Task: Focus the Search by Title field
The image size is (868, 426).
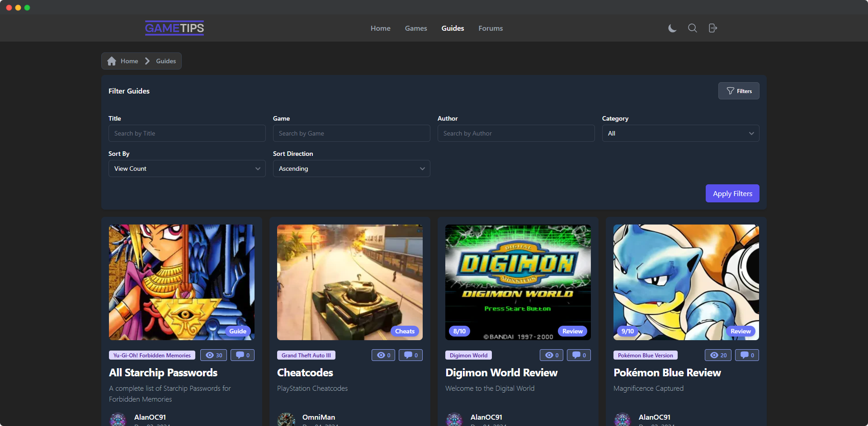Action: point(187,133)
